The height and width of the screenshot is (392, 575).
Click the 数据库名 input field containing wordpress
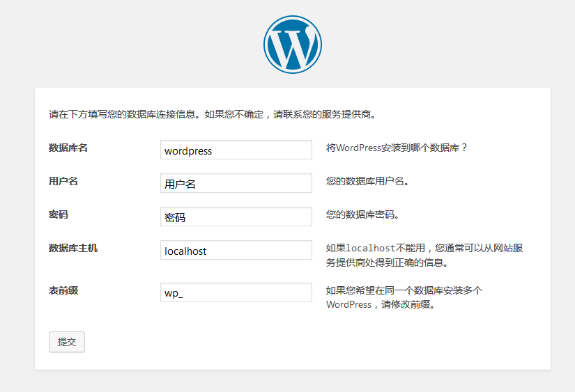(x=236, y=150)
